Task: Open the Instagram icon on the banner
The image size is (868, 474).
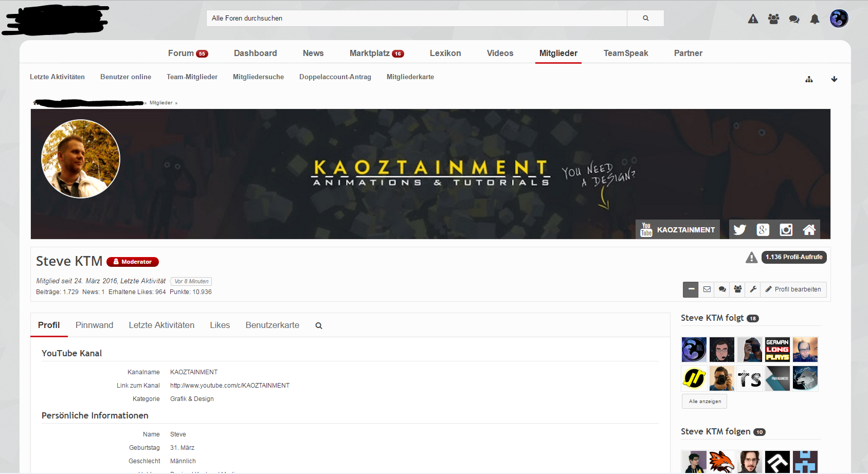Action: coord(786,230)
